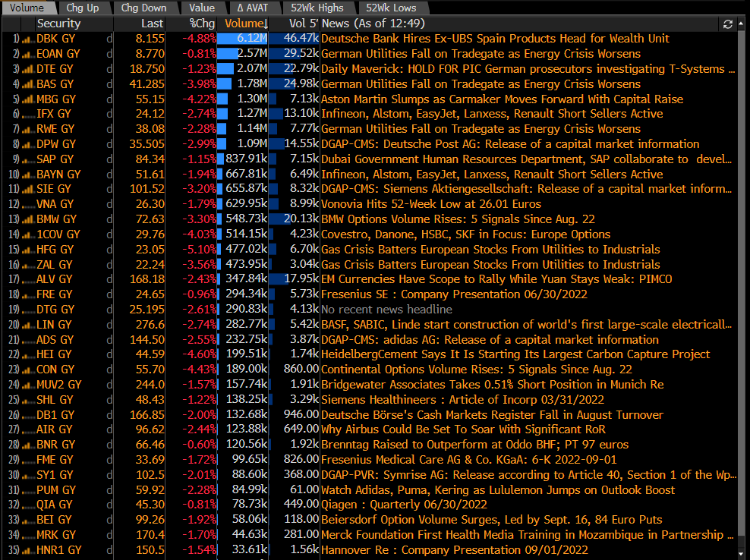
Task: Click the signal bars icon beside LIN GY
Action: click(28, 326)
